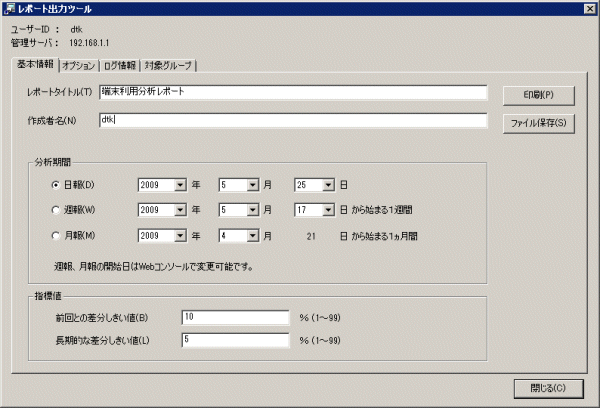This screenshot has width=600, height=408.
Task: Open the 日報 day dropdown showing 25
Action: pos(328,185)
